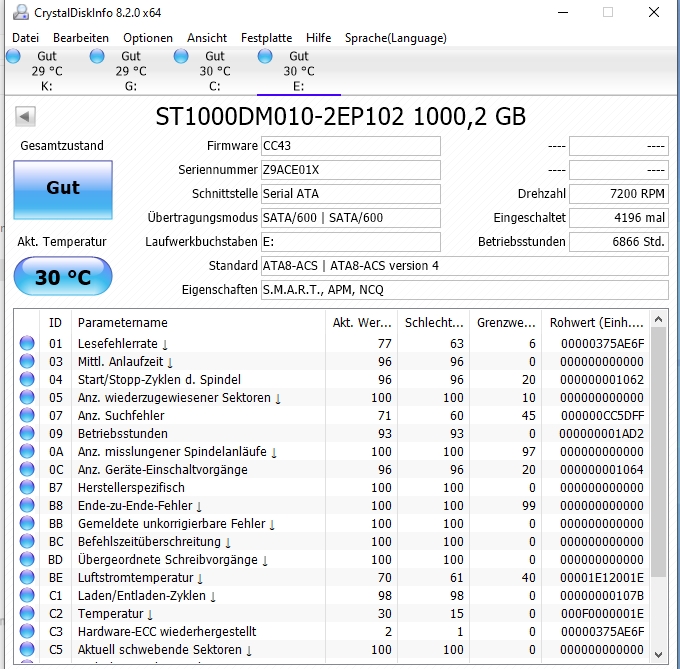The width and height of the screenshot is (680, 669).
Task: Open the Optionen menu
Action: [x=148, y=38]
